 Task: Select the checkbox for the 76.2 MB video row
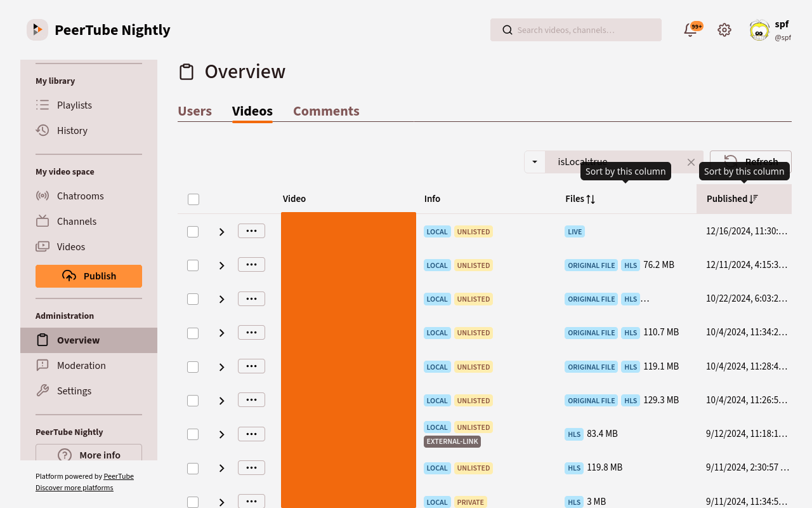click(x=193, y=265)
